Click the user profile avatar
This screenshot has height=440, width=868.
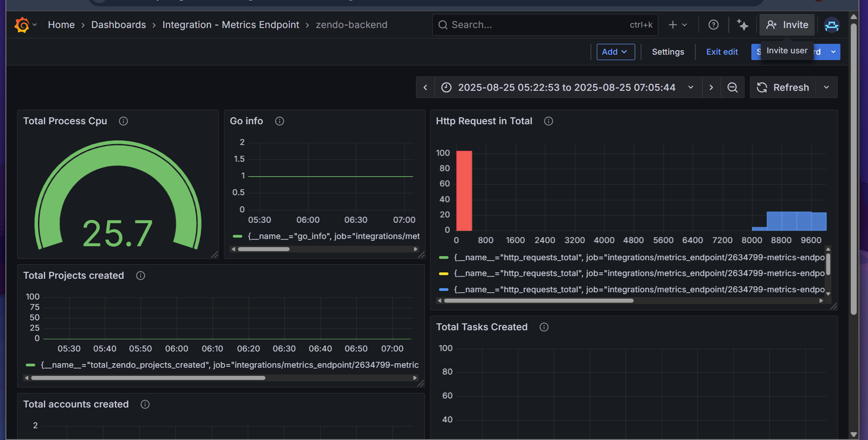[x=831, y=25]
